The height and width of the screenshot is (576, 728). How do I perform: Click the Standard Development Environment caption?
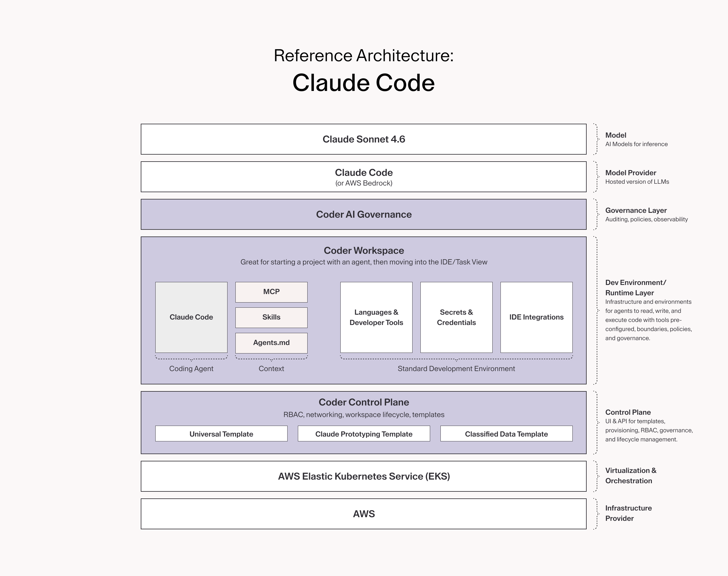click(456, 369)
